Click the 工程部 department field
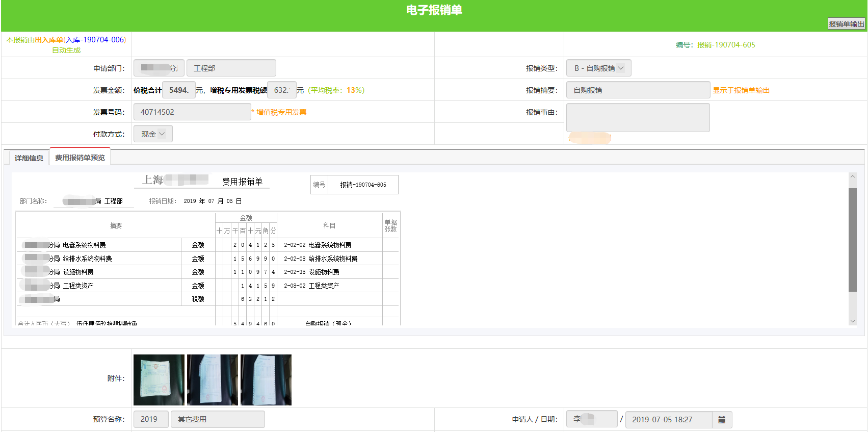The width and height of the screenshot is (868, 433). pos(231,68)
